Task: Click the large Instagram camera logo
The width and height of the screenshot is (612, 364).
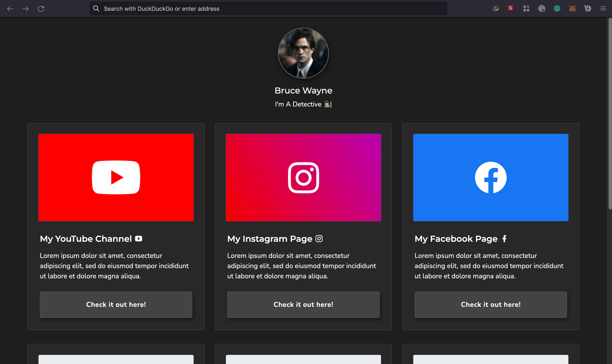Action: pyautogui.click(x=303, y=178)
